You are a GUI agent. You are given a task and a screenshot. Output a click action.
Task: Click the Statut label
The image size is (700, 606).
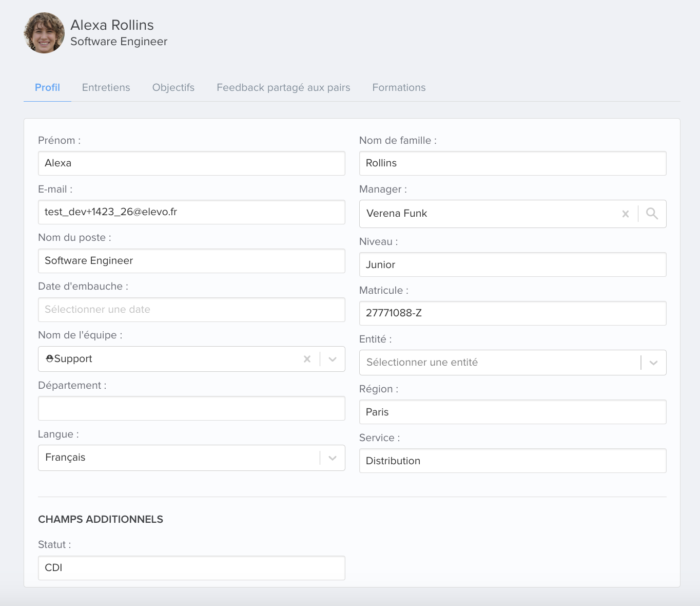[54, 544]
